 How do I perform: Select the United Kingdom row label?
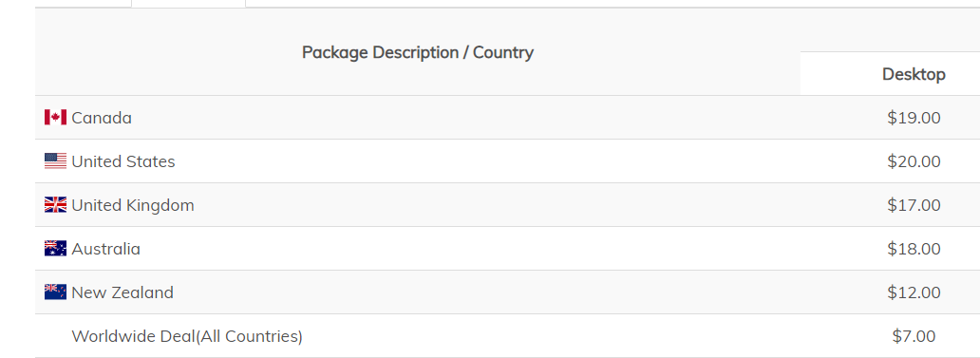[x=133, y=205]
